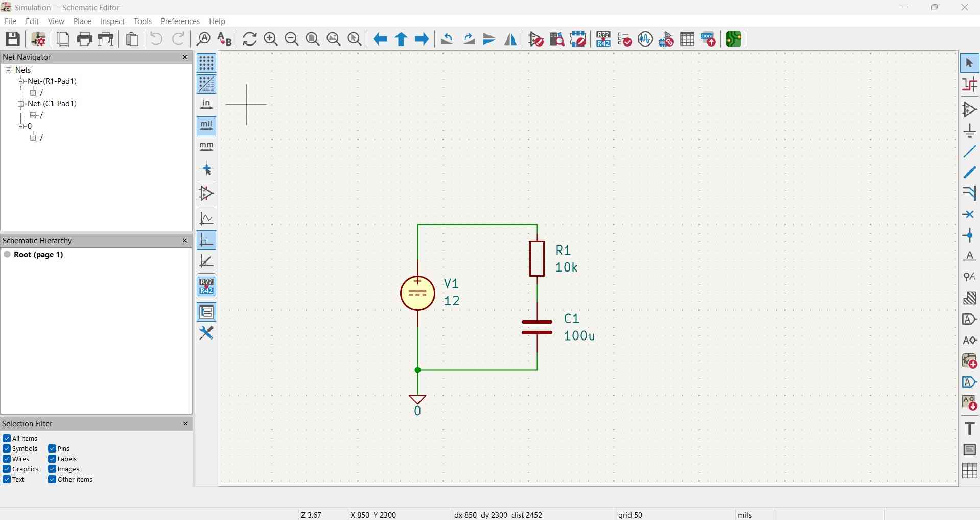Run the simulator tool
This screenshot has height=520, width=980.
[645, 39]
